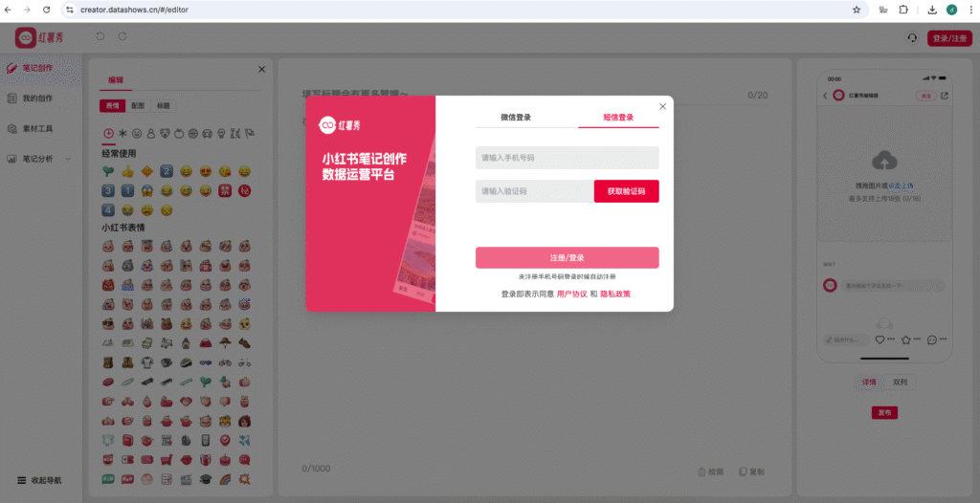Close the edit panel with its X

[x=262, y=70]
